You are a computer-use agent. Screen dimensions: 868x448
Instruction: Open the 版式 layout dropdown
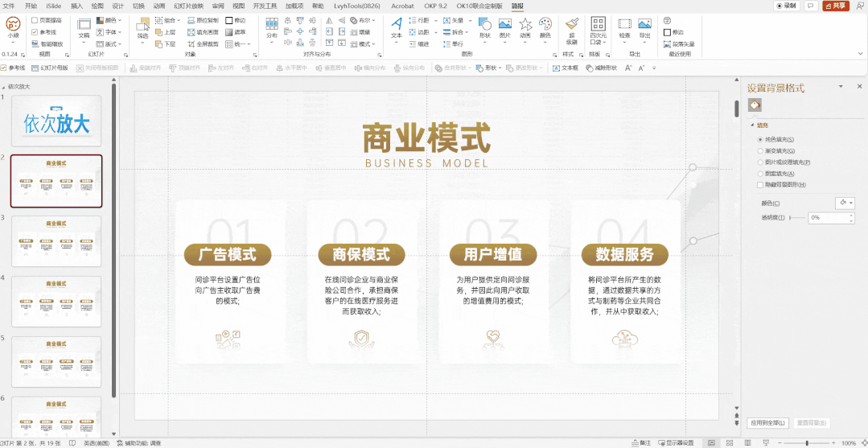click(x=109, y=43)
